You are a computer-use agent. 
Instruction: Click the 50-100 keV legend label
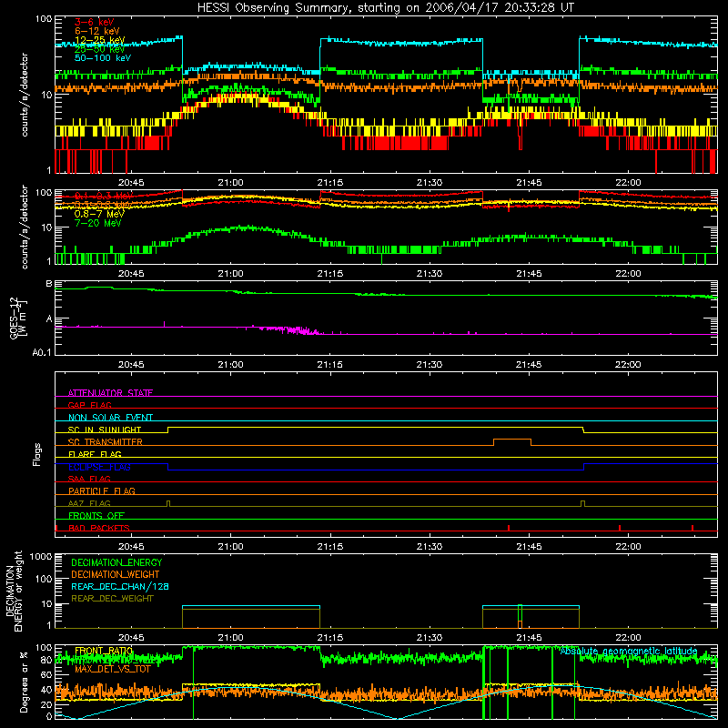tap(103, 58)
